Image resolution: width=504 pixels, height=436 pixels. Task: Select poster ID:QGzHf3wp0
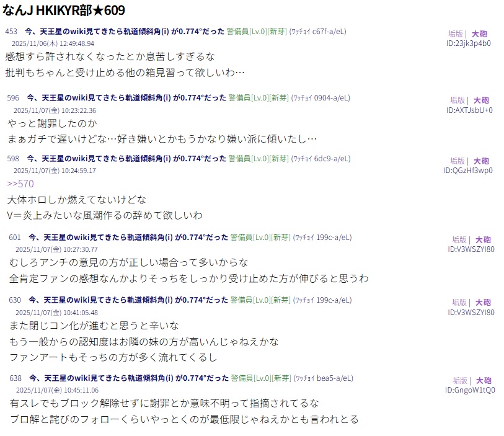pyautogui.click(x=467, y=171)
